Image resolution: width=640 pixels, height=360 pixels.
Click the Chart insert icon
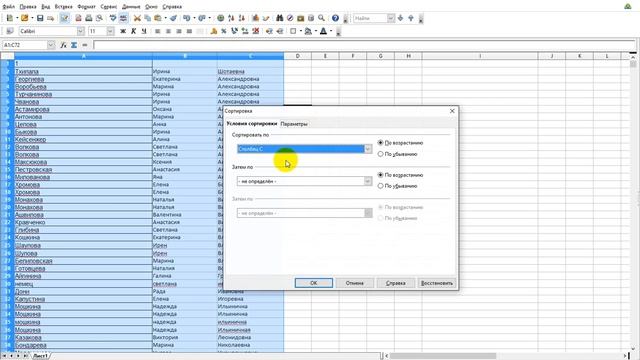pos(256,18)
